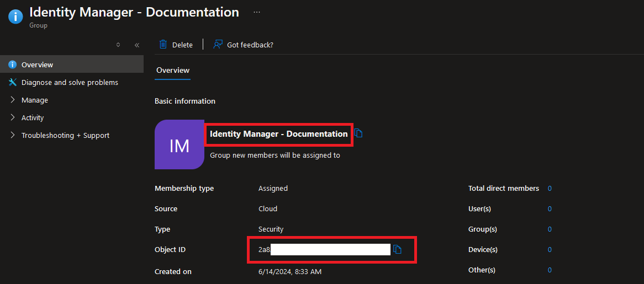Expand the Manage section chevron

tap(13, 100)
